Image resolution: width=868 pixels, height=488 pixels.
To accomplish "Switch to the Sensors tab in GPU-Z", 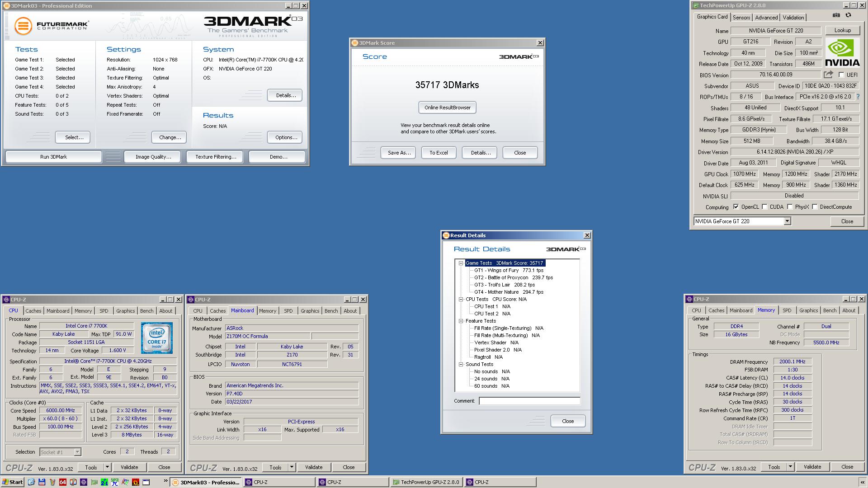I will tap(741, 18).
